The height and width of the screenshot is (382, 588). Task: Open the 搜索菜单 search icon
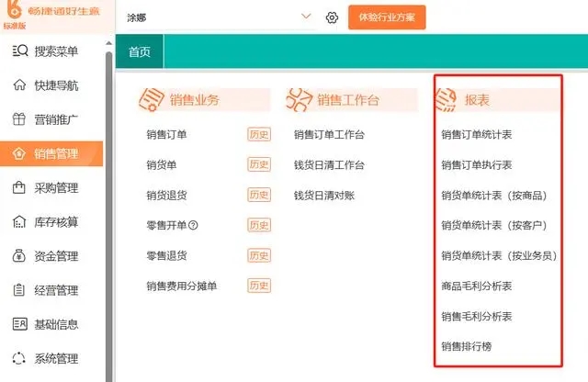[20, 51]
